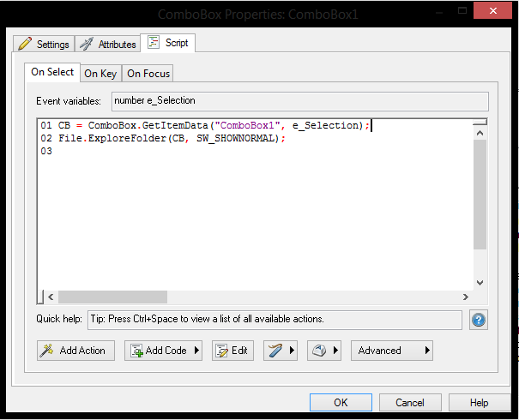Open the Add Code dropdown menu
This screenshot has width=519, height=420.
click(x=163, y=351)
